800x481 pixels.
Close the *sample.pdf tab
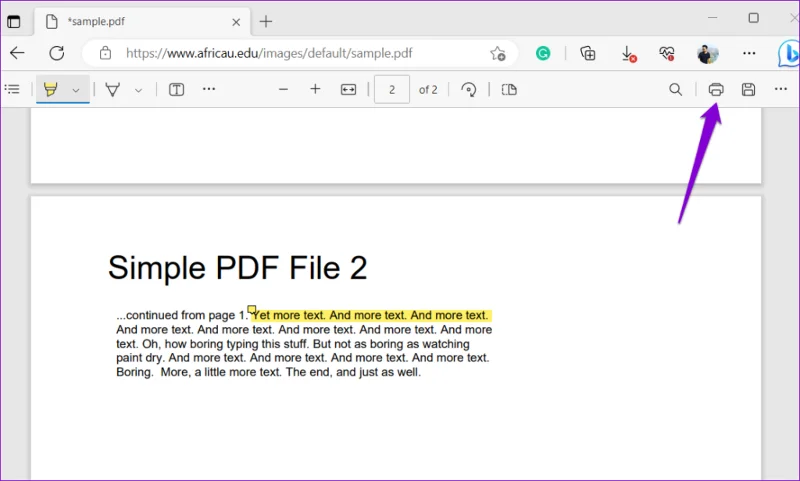click(x=236, y=22)
